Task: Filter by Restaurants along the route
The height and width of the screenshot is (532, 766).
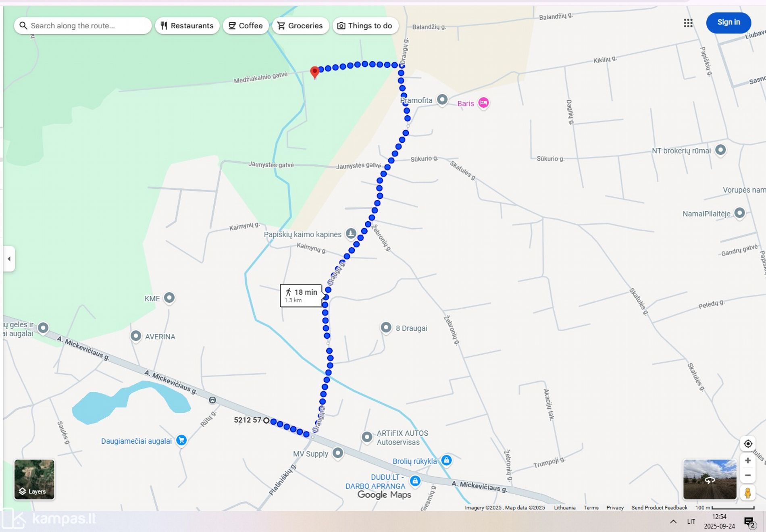Action: [187, 26]
